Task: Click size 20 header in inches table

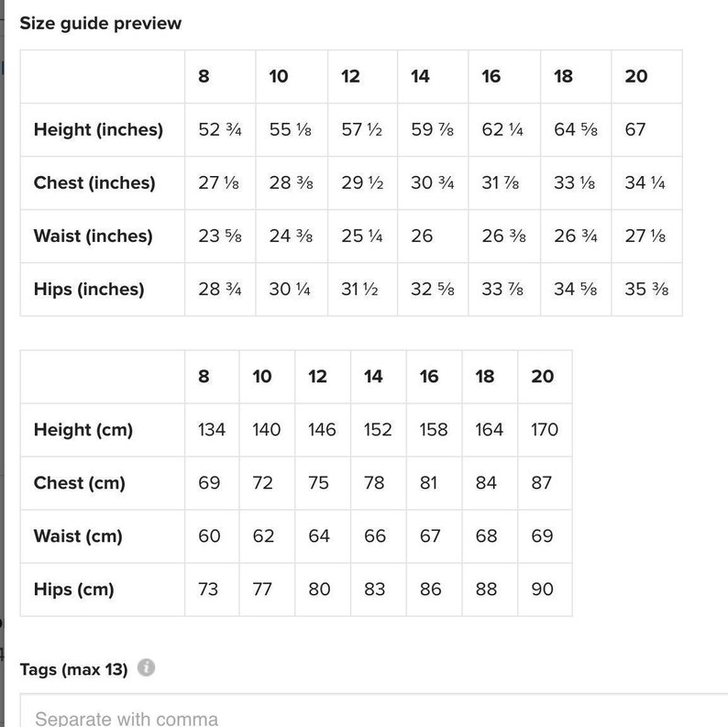Action: pyautogui.click(x=635, y=76)
